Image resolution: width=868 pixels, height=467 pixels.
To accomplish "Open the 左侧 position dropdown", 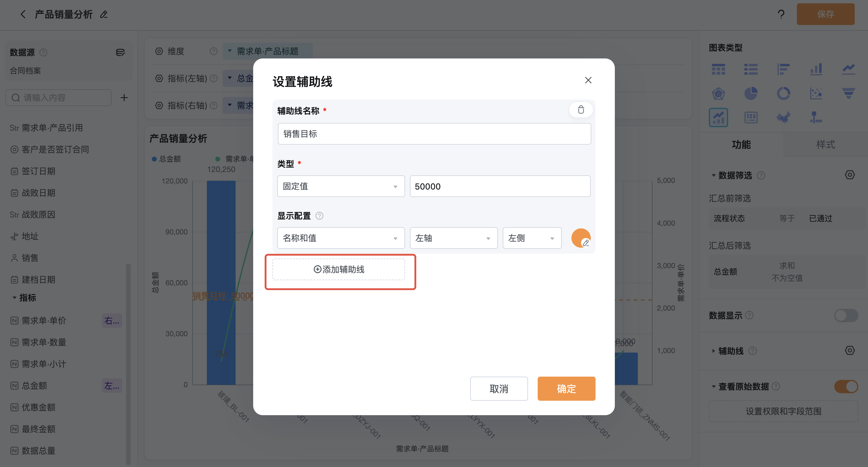I will (x=532, y=238).
